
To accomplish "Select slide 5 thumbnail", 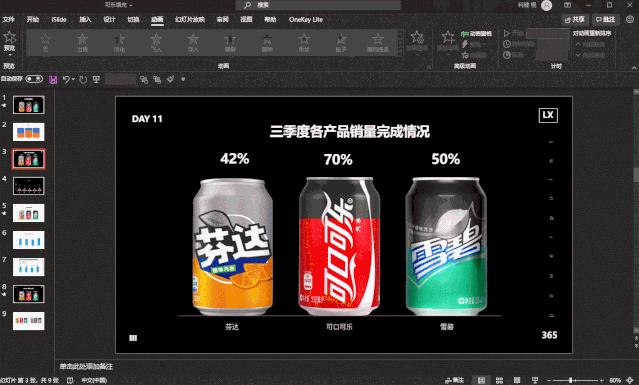I will tap(29, 213).
